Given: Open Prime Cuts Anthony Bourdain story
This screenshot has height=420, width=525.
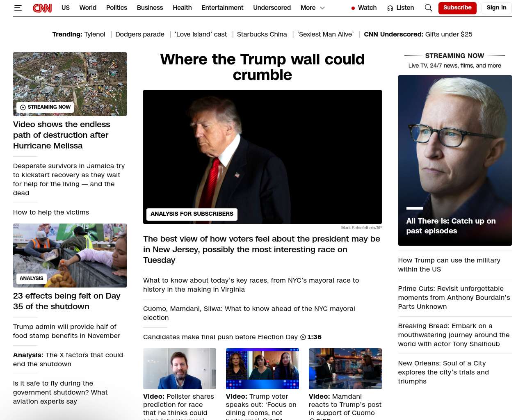Looking at the screenshot, I should (454, 298).
